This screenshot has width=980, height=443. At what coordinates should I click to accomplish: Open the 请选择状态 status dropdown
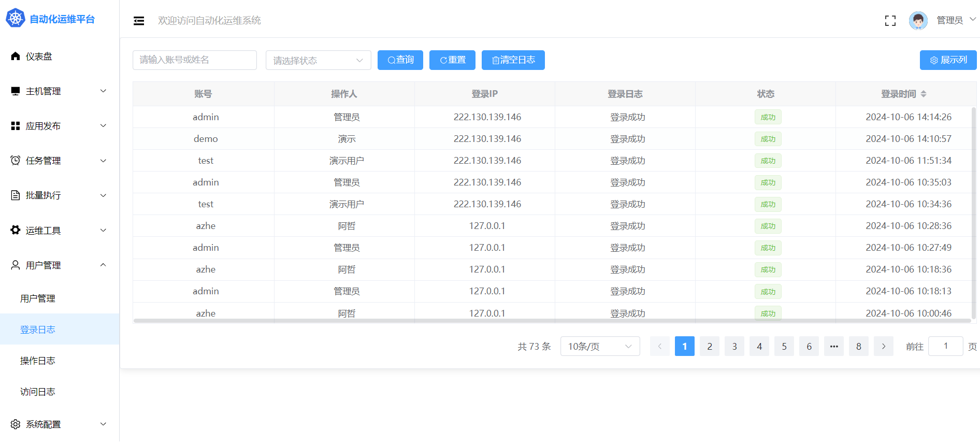coord(318,60)
